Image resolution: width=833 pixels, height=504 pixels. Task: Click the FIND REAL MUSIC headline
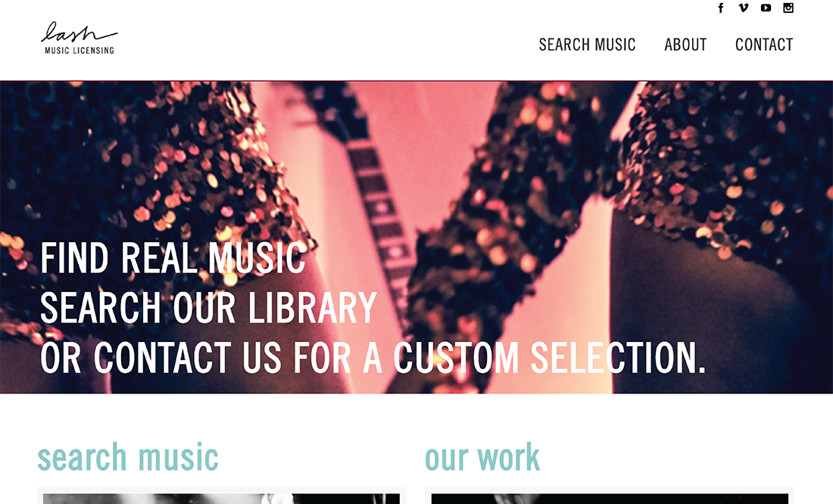173,258
